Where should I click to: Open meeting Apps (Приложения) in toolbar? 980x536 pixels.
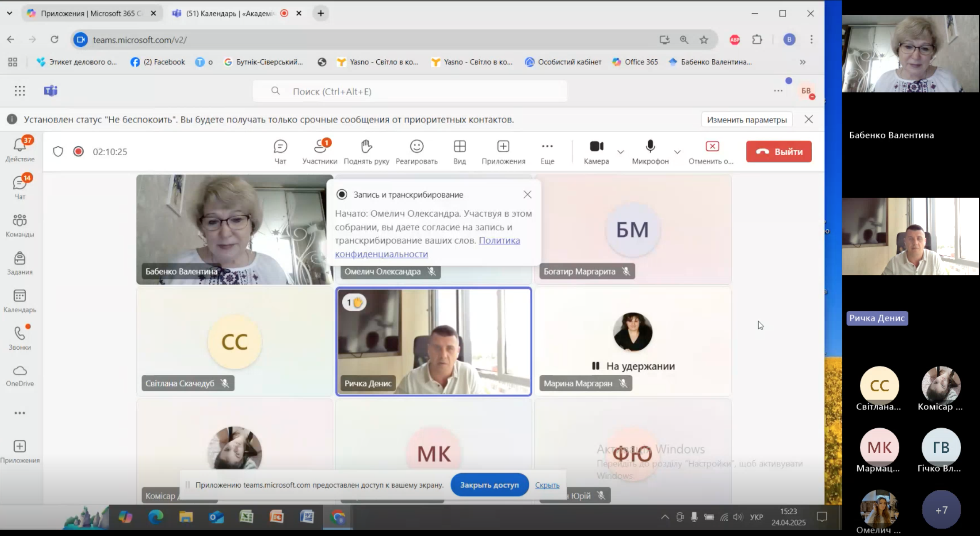(x=503, y=151)
